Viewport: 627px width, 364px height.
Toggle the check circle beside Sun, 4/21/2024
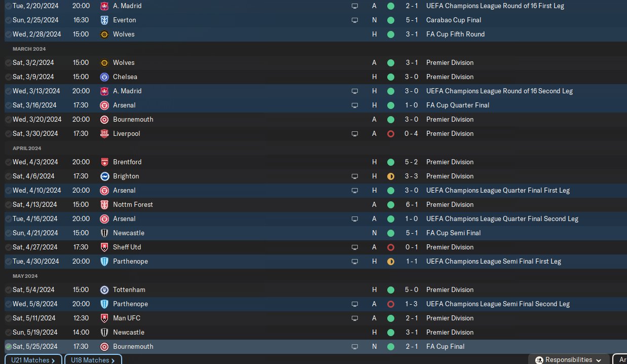(x=9, y=233)
